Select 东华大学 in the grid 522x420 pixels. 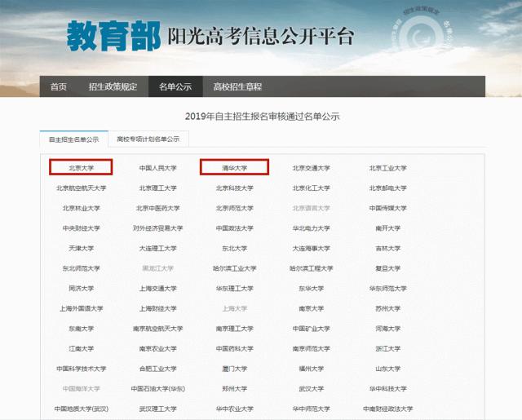coord(312,289)
